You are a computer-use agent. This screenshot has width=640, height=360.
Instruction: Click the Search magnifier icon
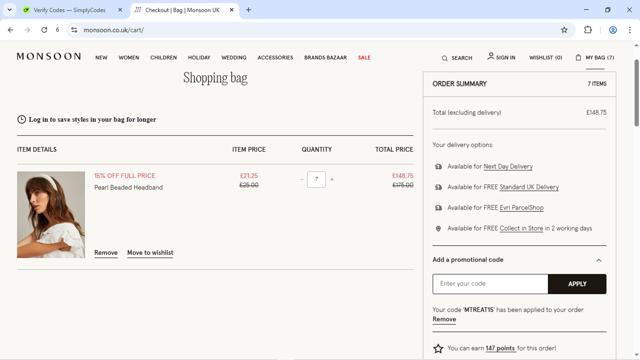(444, 58)
